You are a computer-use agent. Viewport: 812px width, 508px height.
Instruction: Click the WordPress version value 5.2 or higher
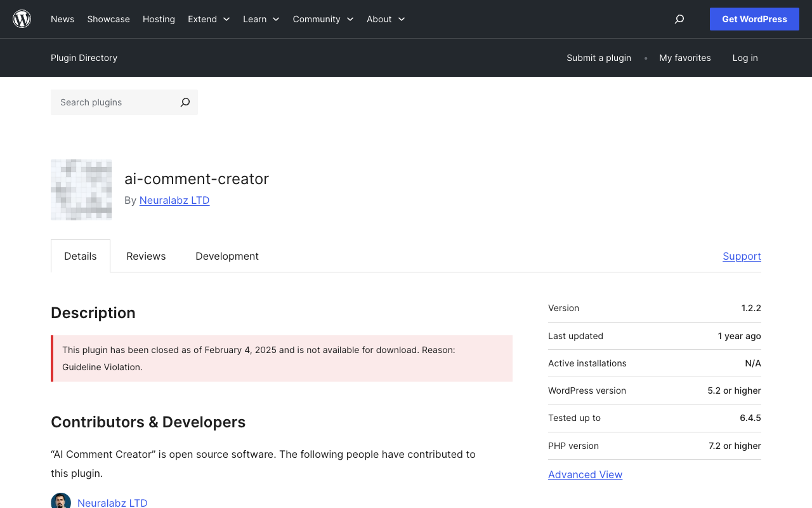[734, 391]
